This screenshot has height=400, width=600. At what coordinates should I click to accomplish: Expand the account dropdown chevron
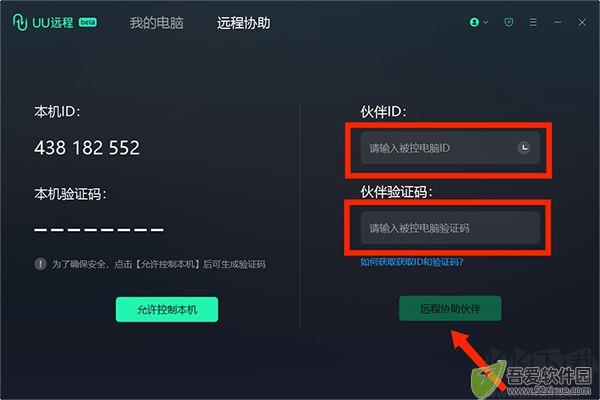pyautogui.click(x=486, y=22)
